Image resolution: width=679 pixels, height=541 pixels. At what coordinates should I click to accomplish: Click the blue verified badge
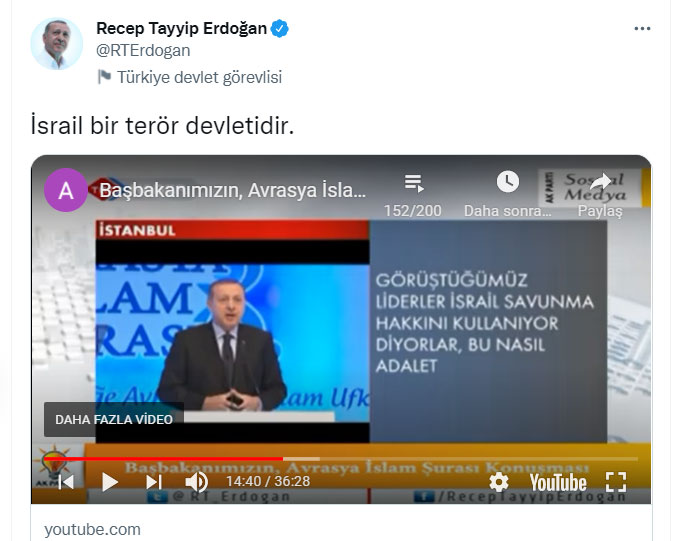tap(280, 29)
